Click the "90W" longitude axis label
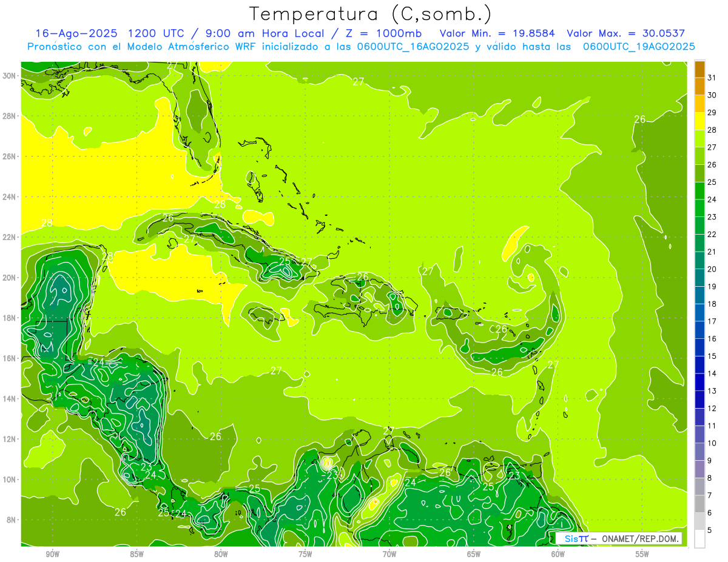The height and width of the screenshot is (562, 728). 52,554
